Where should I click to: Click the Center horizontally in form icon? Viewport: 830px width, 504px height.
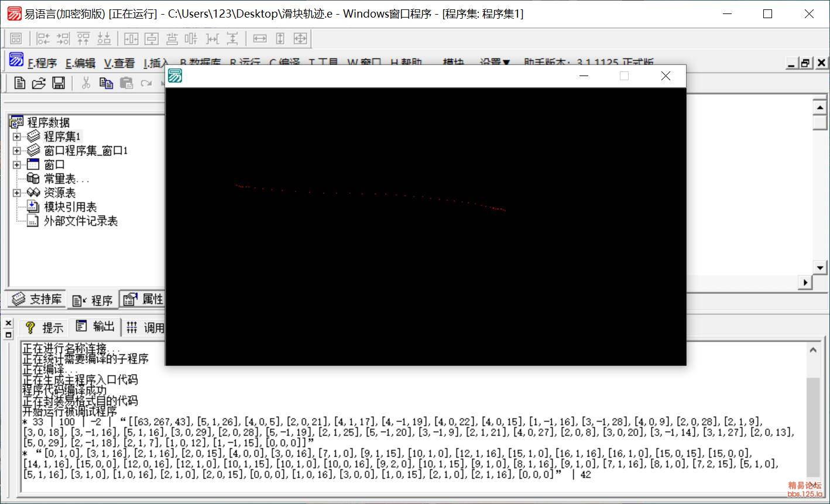(131, 39)
